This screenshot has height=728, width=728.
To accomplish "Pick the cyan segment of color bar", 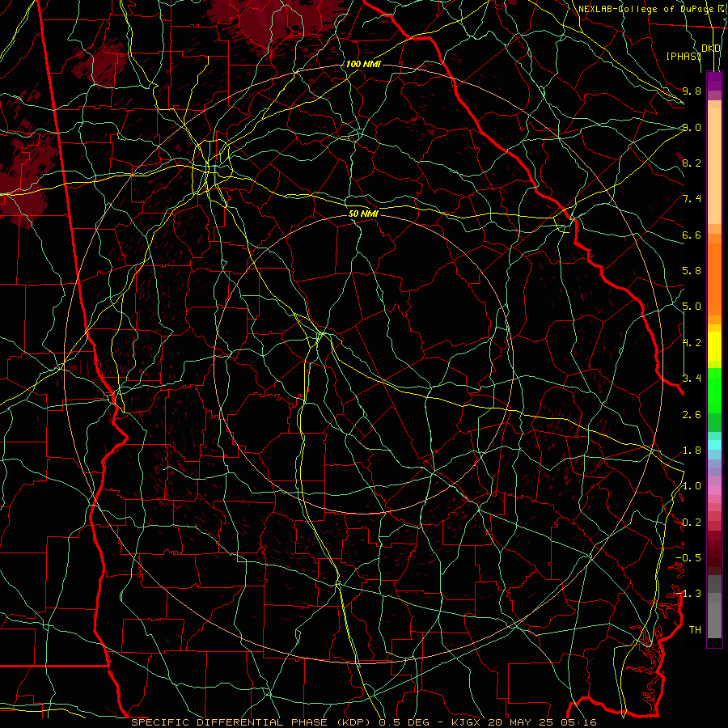I will tap(714, 445).
